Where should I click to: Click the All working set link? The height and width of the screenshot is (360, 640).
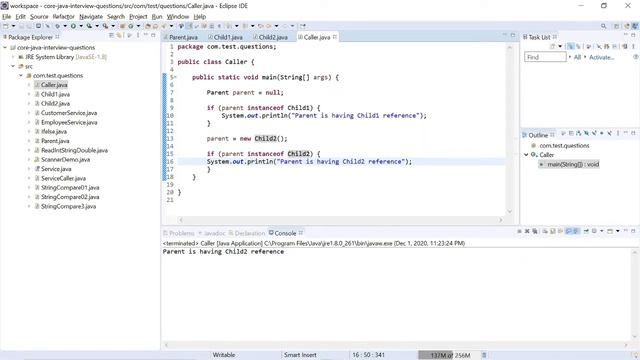[x=577, y=57]
